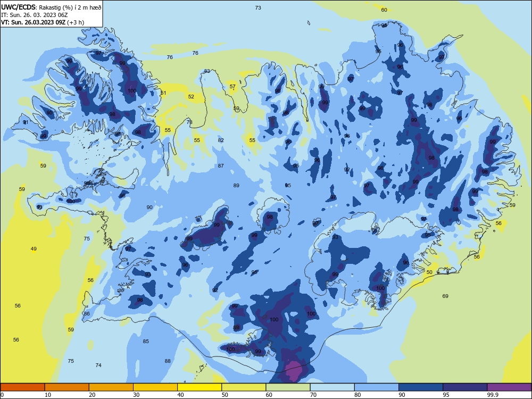Pick the amber 20–30 legend swatch

coord(111,387)
